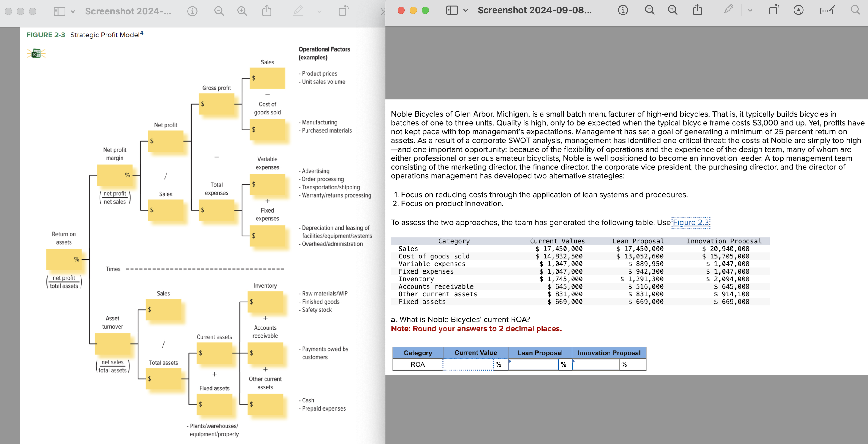Screen dimensions: 868x444
Task: Open the markup options dropdown arrow in the right window
Action: [750, 11]
